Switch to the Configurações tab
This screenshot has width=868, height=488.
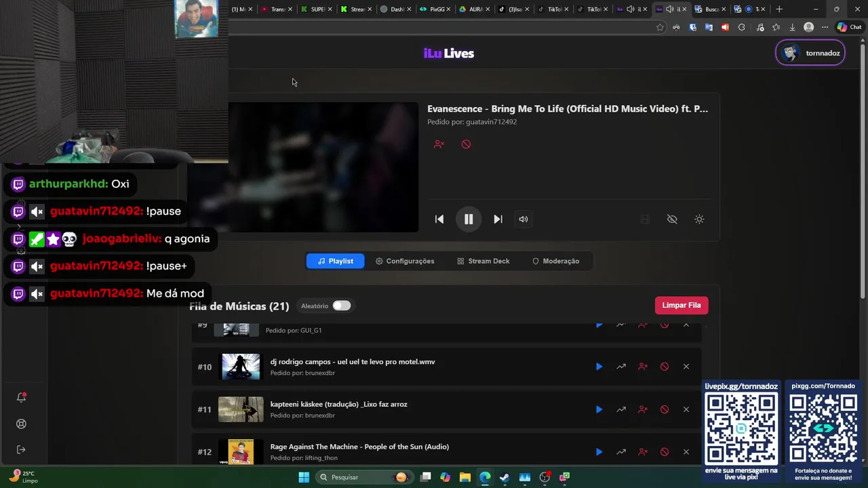(405, 261)
